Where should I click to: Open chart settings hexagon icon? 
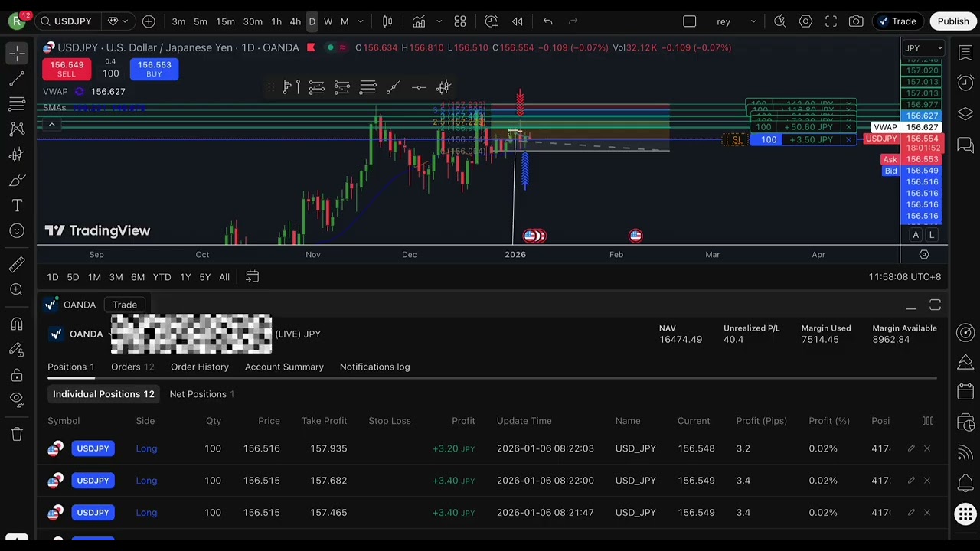coord(805,21)
